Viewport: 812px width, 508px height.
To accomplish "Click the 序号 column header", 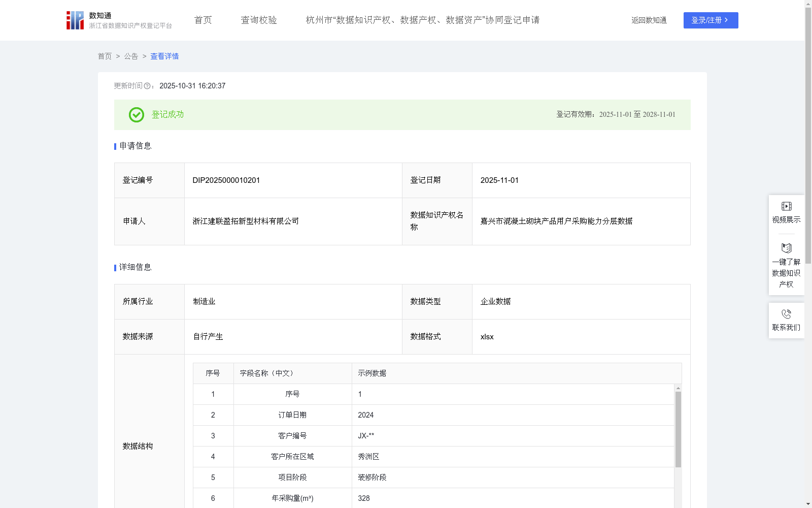I will (213, 373).
